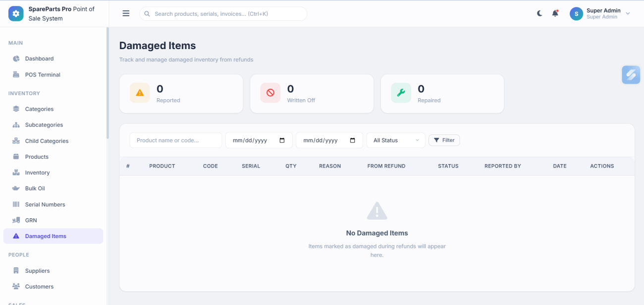Open the Dashboard menu item
644x305 pixels.
(x=54, y=59)
